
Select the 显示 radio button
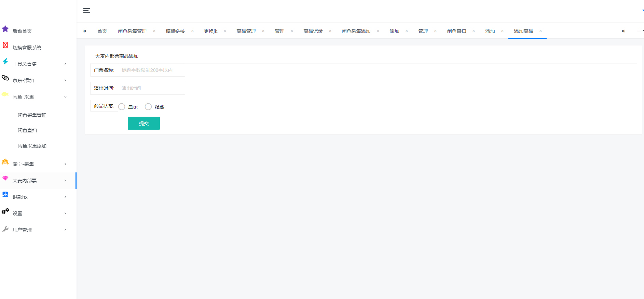point(122,107)
